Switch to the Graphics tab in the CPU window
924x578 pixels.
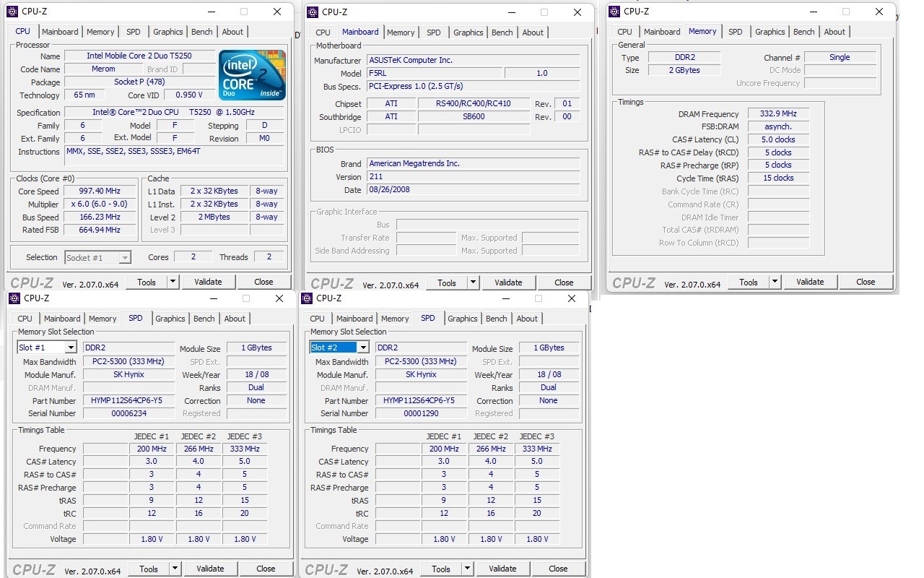pos(167,31)
